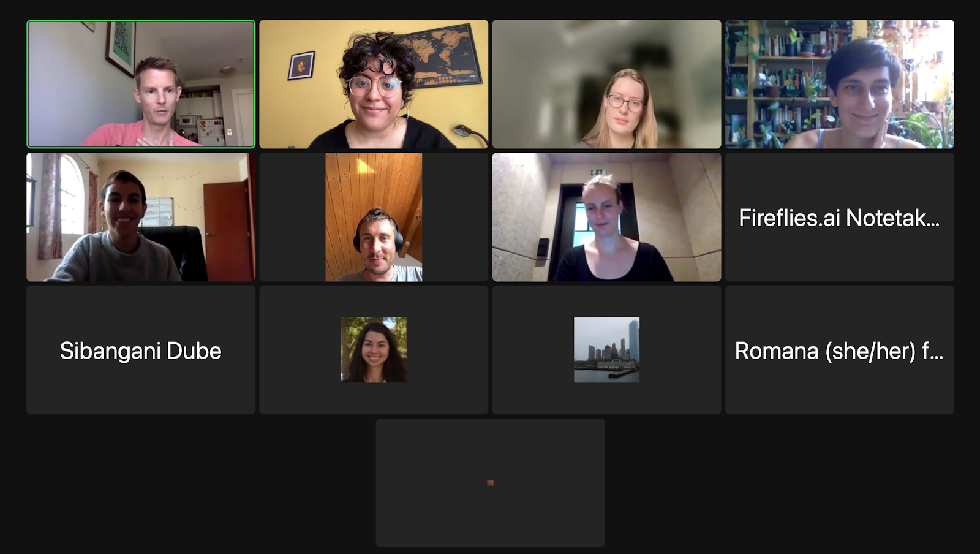Image resolution: width=980 pixels, height=554 pixels.
Task: Click the small framed picture on yellow wall
Action: click(x=301, y=66)
